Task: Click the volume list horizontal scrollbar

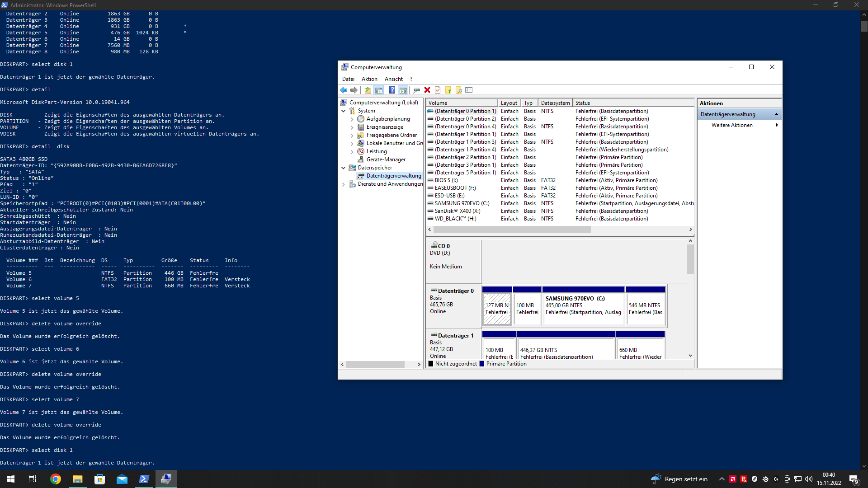Action: point(511,230)
